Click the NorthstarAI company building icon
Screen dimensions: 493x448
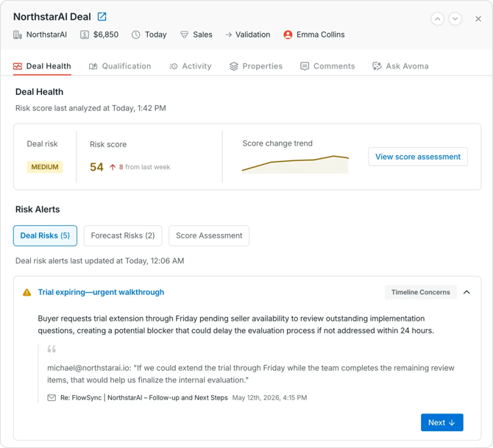(18, 35)
